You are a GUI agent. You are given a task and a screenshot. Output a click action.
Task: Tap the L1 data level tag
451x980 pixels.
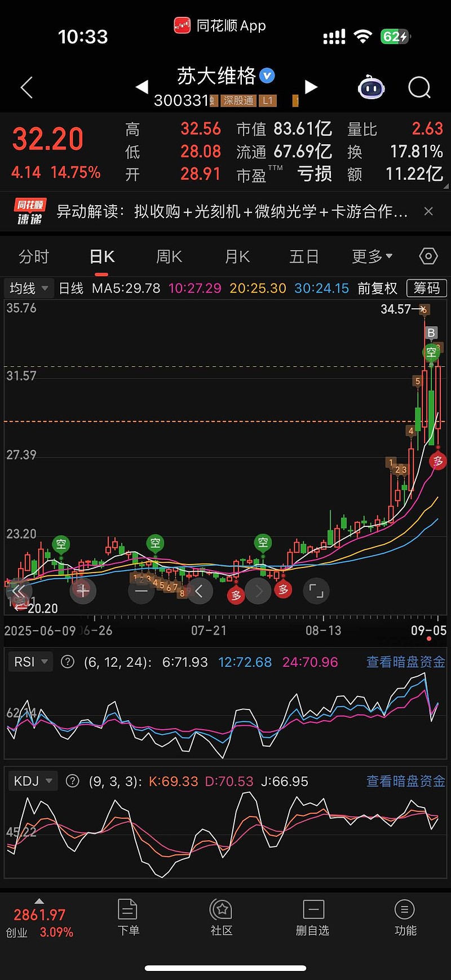click(x=268, y=101)
